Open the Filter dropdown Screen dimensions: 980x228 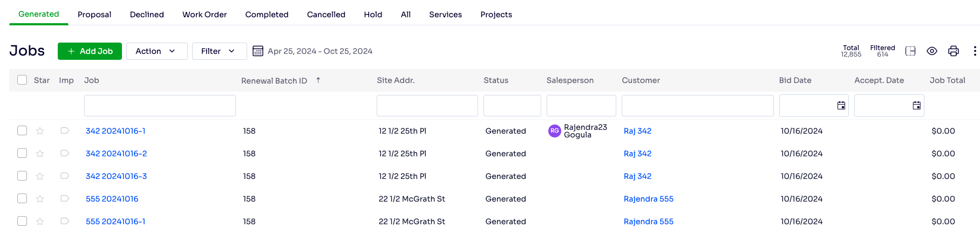[220, 51]
